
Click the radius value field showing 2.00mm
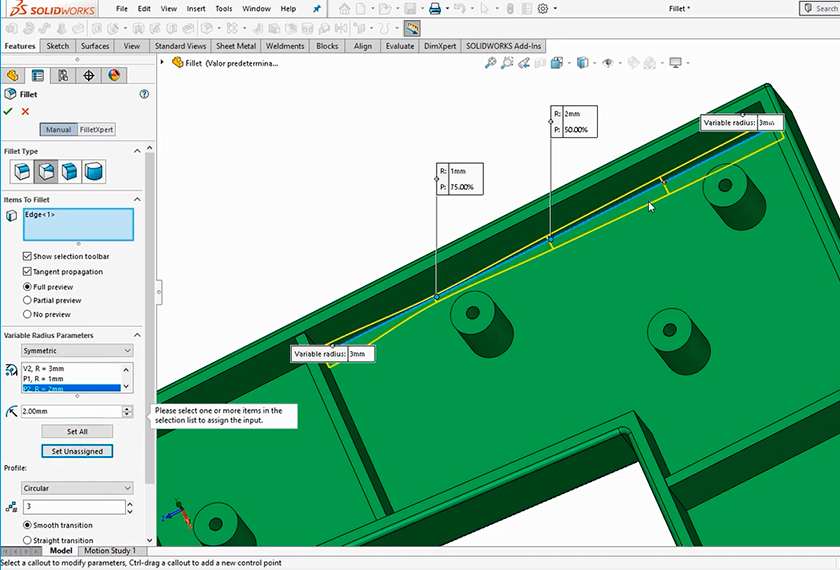point(70,411)
